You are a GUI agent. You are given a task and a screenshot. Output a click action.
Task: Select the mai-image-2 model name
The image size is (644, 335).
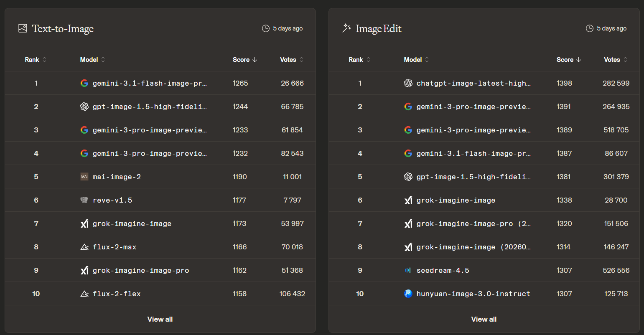point(117,177)
